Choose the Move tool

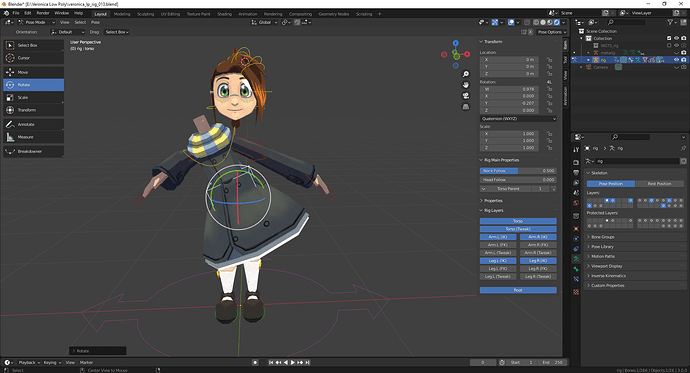click(x=33, y=72)
